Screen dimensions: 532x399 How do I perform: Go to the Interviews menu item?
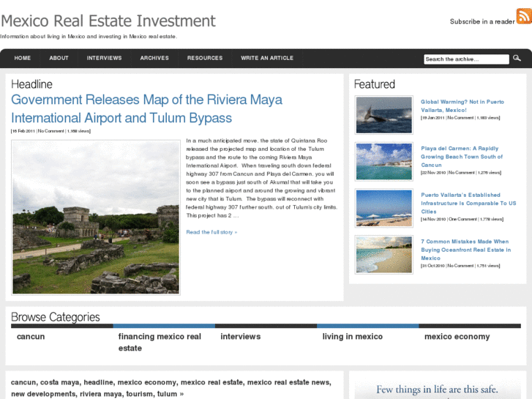coord(104,58)
